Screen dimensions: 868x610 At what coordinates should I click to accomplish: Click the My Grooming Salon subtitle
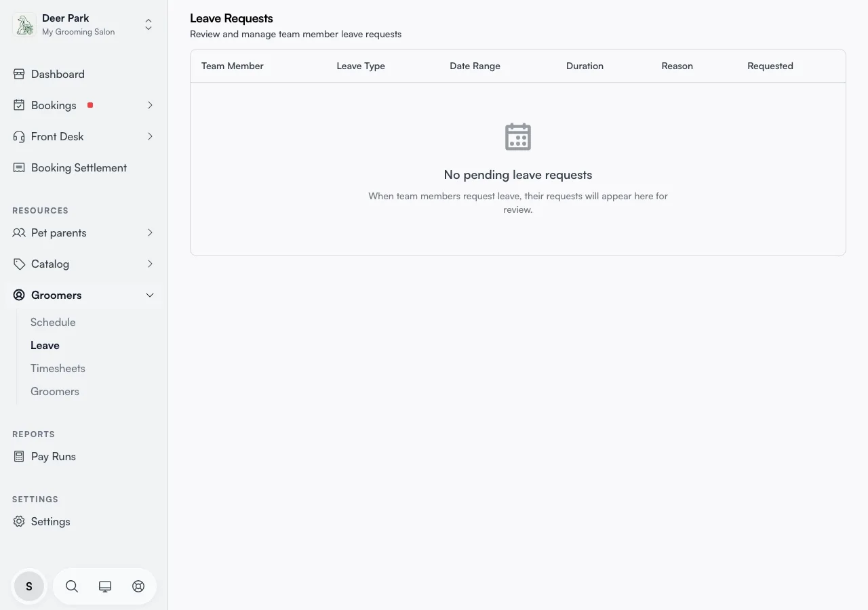79,32
